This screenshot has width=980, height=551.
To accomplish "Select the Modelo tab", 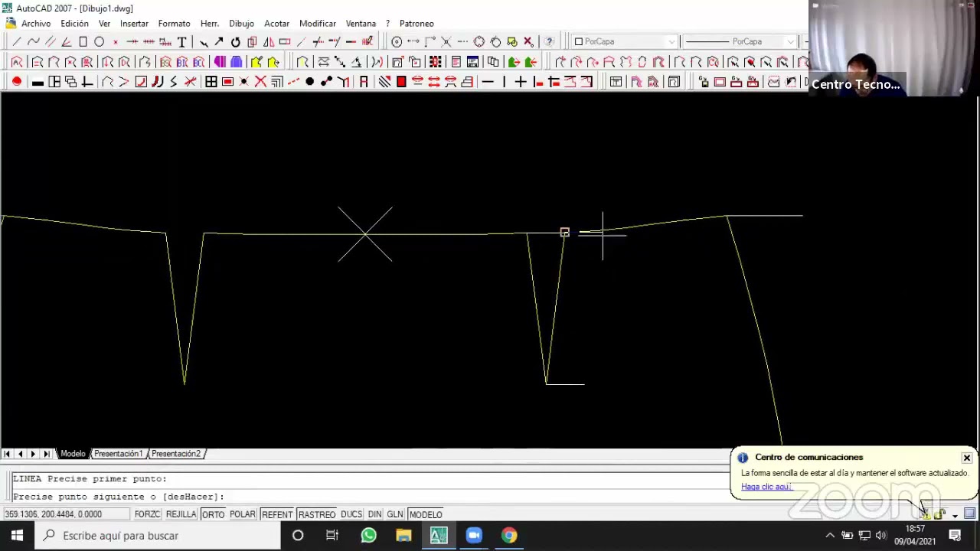I will click(x=73, y=454).
